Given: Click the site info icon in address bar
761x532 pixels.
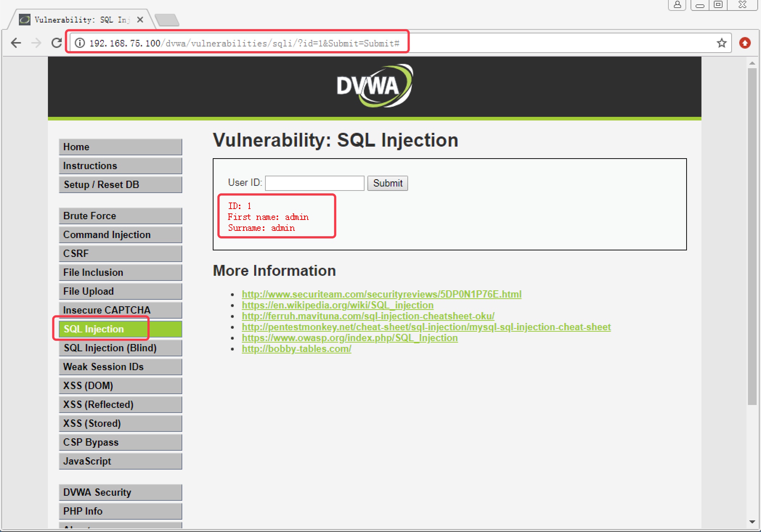Looking at the screenshot, I should [80, 43].
